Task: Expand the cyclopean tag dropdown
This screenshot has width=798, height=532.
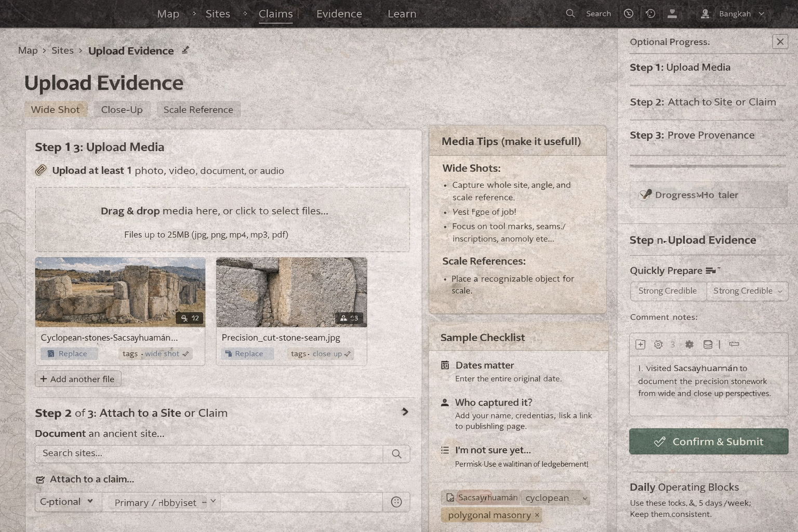Action: click(x=586, y=498)
